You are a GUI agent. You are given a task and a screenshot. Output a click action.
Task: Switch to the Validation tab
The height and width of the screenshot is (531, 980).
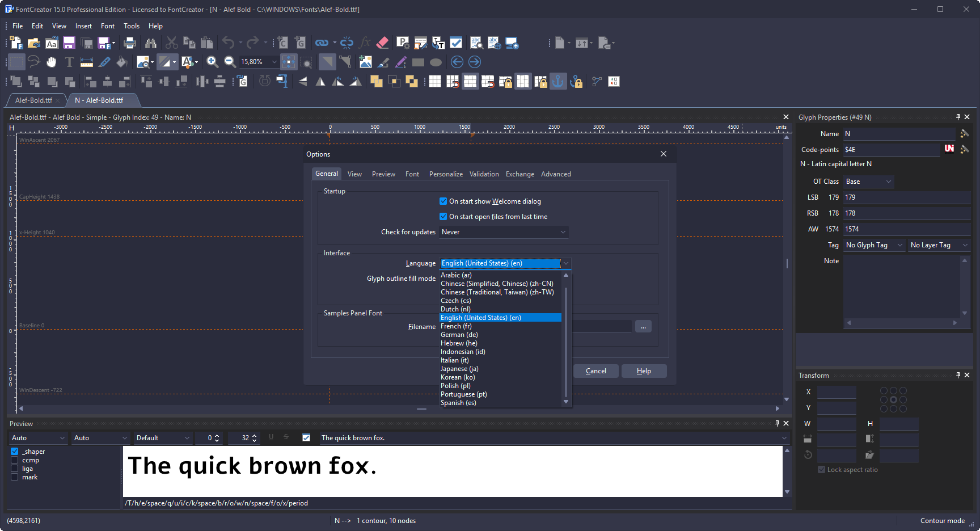484,174
